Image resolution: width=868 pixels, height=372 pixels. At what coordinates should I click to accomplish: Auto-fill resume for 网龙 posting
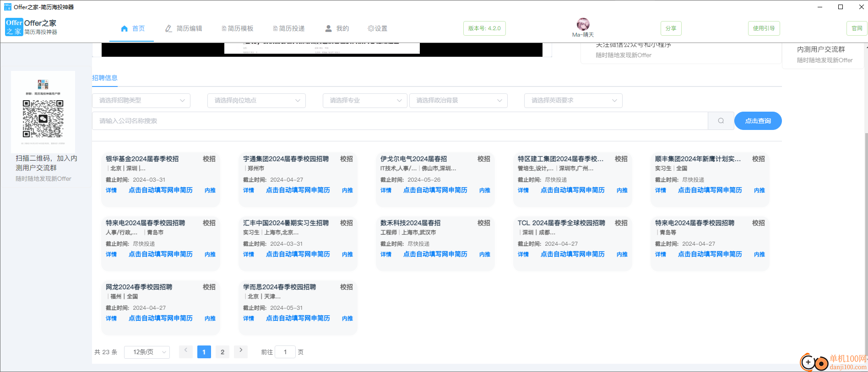coord(161,318)
